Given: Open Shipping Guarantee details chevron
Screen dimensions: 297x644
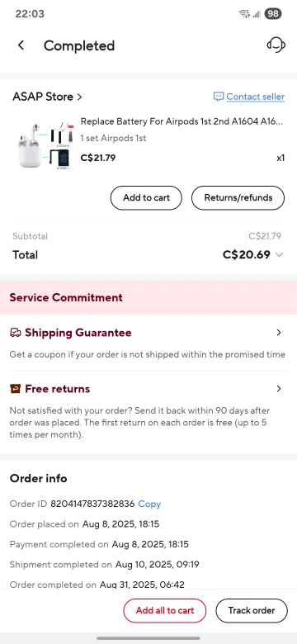Looking at the screenshot, I should tap(279, 333).
